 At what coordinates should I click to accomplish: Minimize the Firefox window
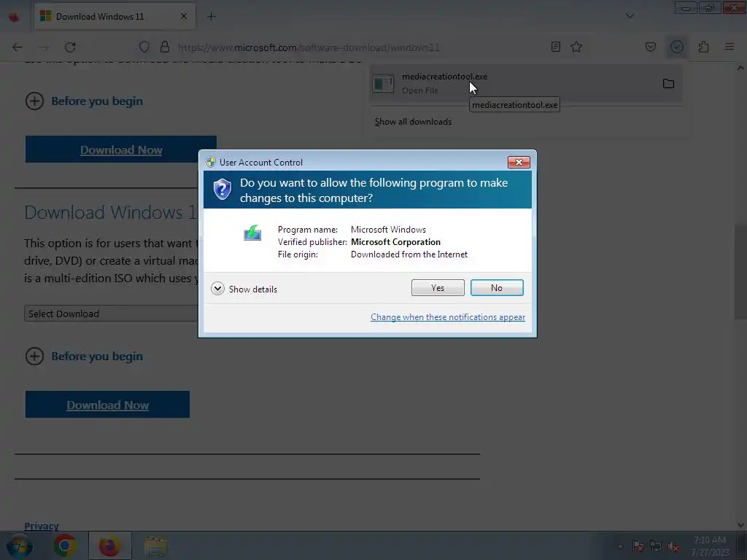pyautogui.click(x=686, y=8)
